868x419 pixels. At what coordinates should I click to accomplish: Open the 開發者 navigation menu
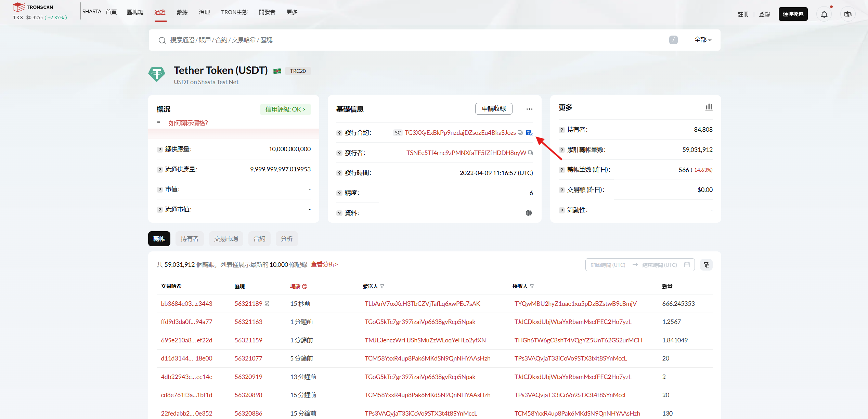267,12
